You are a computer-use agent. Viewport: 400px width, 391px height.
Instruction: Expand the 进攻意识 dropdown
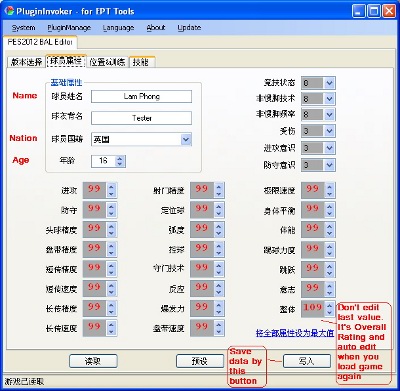pos(329,148)
